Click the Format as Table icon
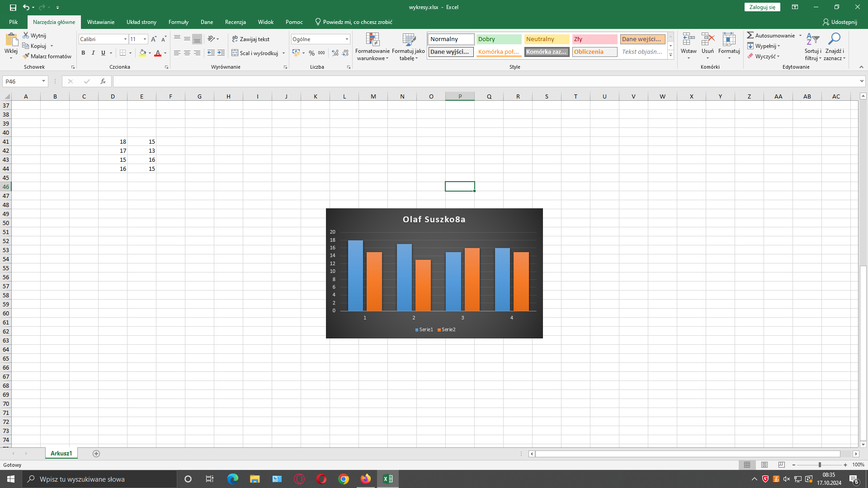Screen dimensions: 868x488 point(408,40)
